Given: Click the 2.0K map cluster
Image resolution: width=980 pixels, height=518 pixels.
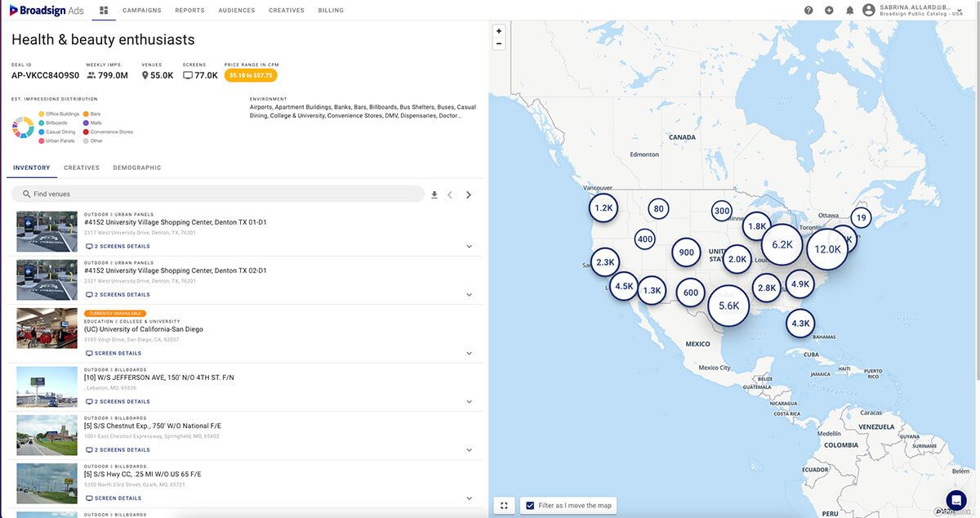Looking at the screenshot, I should tap(737, 259).
